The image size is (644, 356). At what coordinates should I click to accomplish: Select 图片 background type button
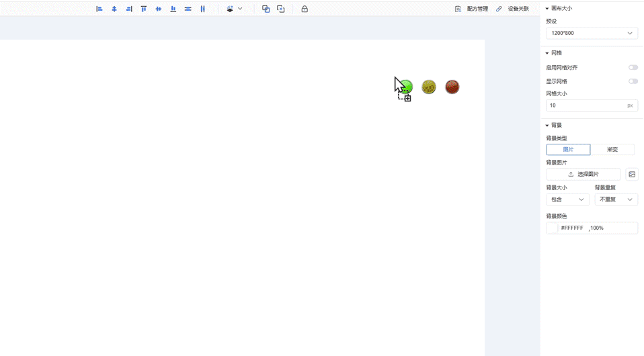568,150
